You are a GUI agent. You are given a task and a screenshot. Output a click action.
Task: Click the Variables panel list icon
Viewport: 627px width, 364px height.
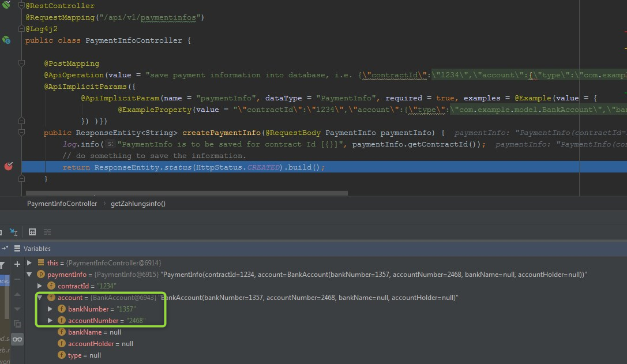coord(17,249)
